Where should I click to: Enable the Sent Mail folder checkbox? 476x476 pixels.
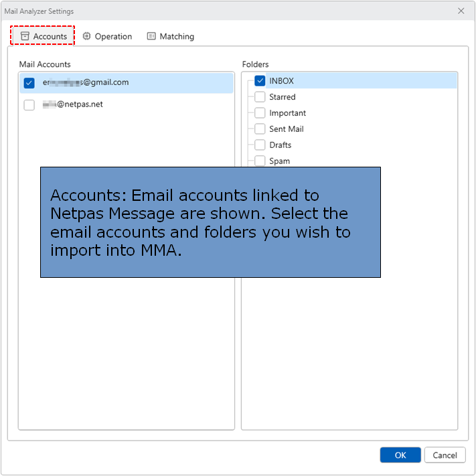(x=260, y=129)
